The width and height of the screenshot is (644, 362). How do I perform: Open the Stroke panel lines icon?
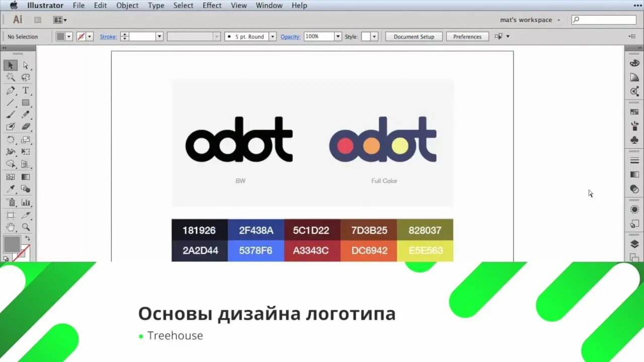(x=634, y=160)
